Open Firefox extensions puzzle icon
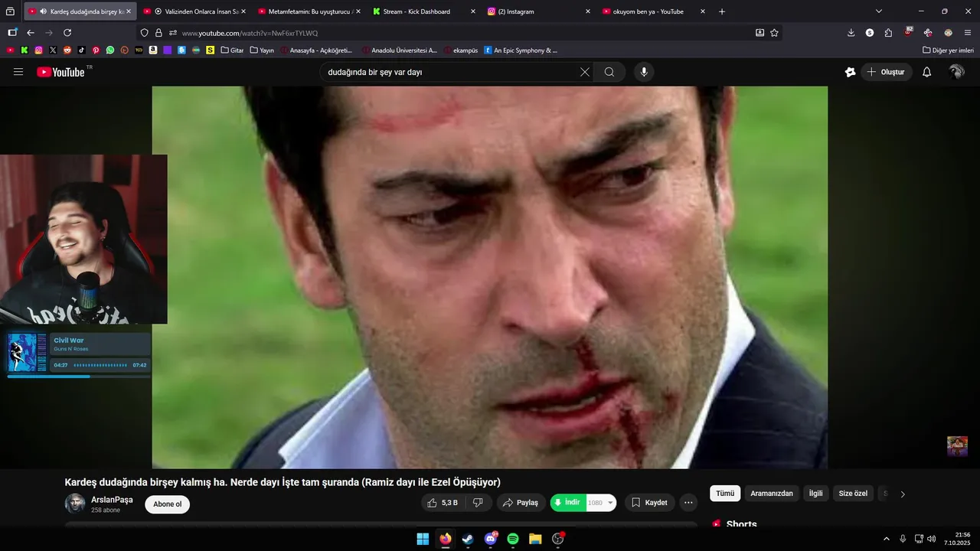 point(888,33)
